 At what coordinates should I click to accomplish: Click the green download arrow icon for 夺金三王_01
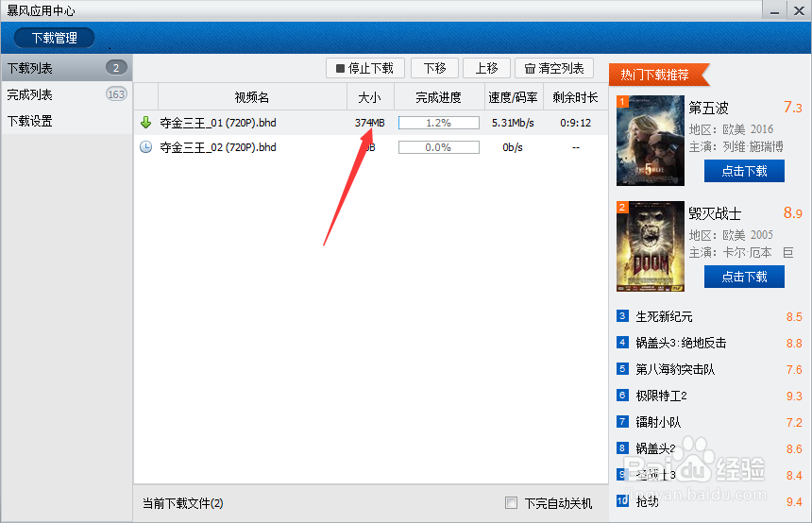[146, 123]
